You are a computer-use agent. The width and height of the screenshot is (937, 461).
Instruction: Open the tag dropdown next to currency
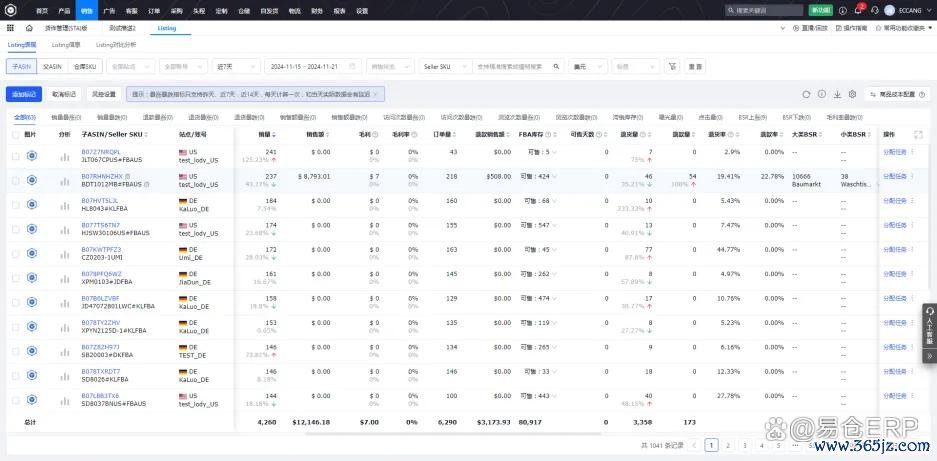pos(636,66)
